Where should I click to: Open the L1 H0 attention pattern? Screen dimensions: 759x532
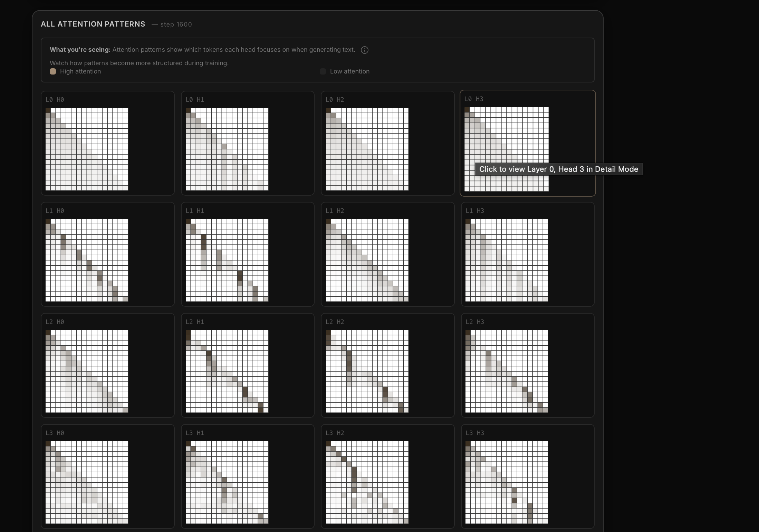tap(87, 260)
